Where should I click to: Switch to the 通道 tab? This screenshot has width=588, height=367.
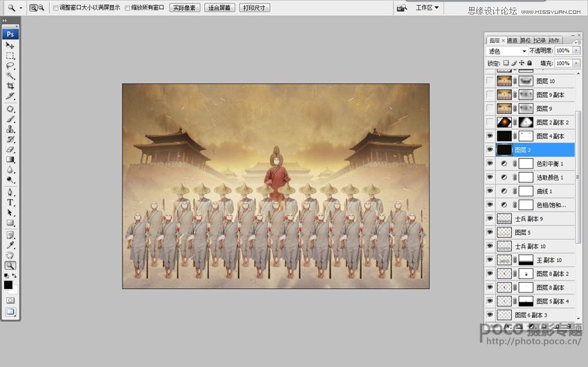(x=512, y=41)
